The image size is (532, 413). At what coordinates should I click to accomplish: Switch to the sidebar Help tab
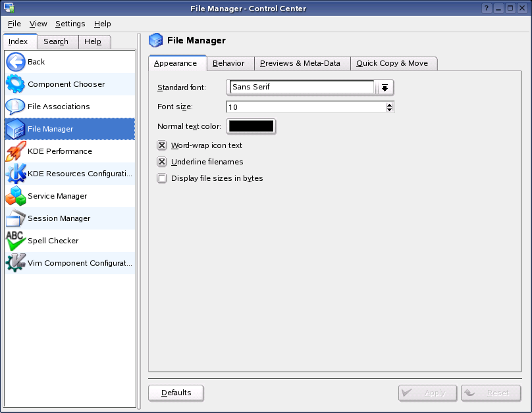[95, 41]
